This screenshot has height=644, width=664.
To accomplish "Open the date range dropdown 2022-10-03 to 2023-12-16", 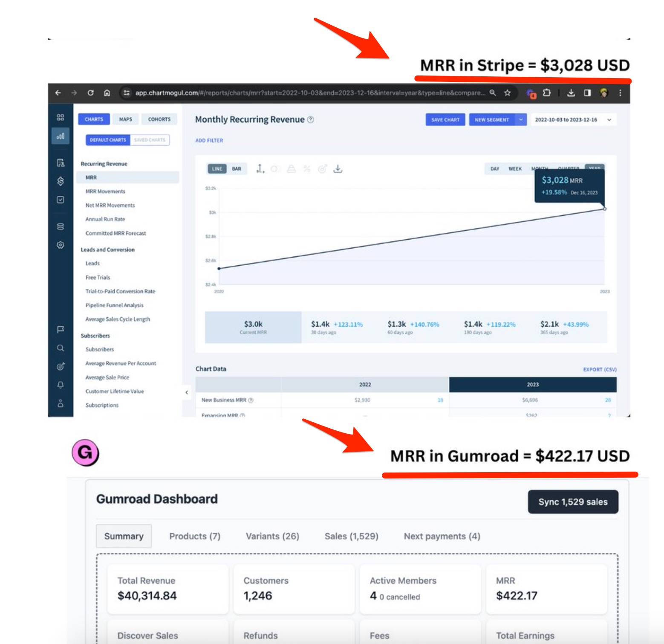I will (x=573, y=120).
